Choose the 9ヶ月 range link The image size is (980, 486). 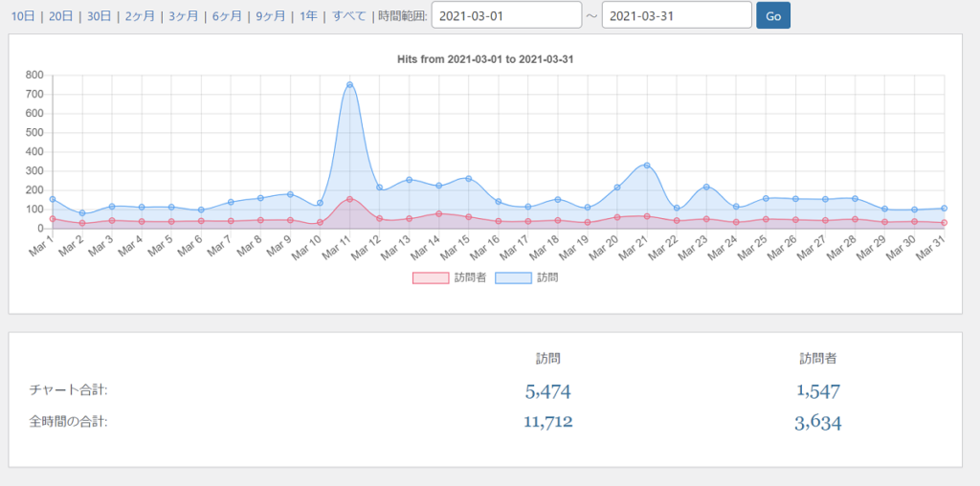coord(271,16)
